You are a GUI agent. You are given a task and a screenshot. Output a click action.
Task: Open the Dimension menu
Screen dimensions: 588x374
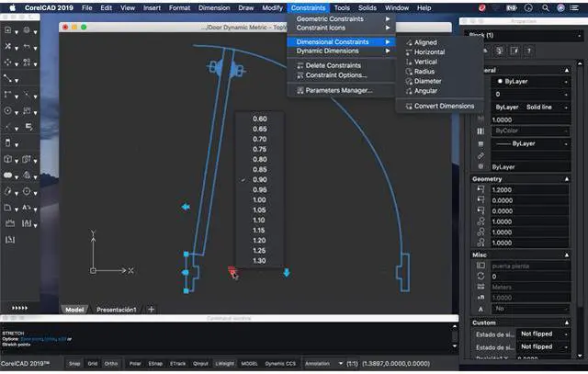[214, 8]
